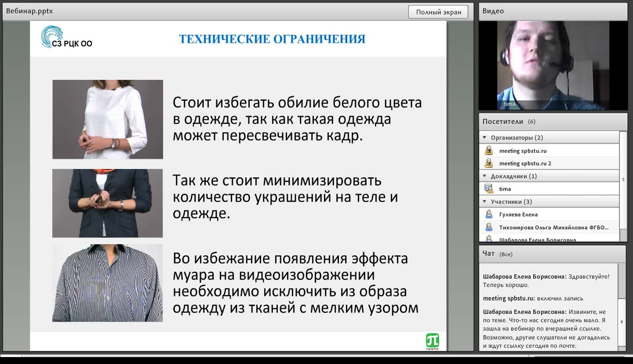Screen dimensions: 633x364
Task: Click the chat message starting 'Извините, не по теме'
Action: click(x=547, y=329)
